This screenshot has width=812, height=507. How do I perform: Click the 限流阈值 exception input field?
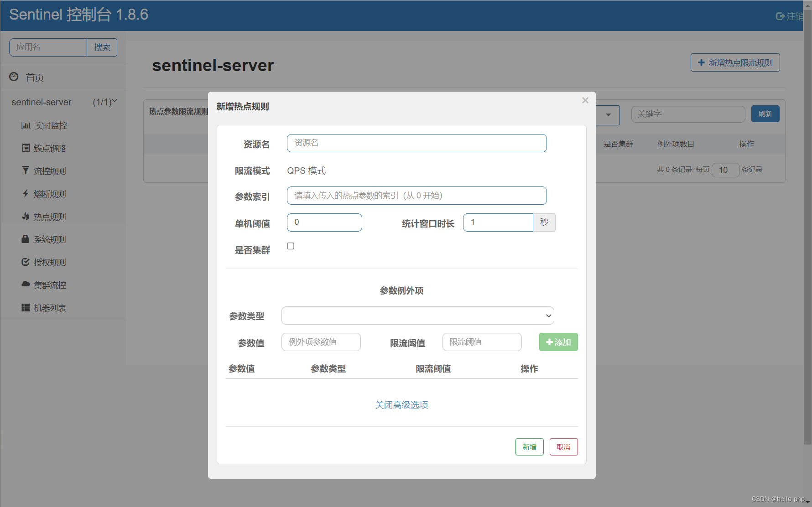coord(482,342)
